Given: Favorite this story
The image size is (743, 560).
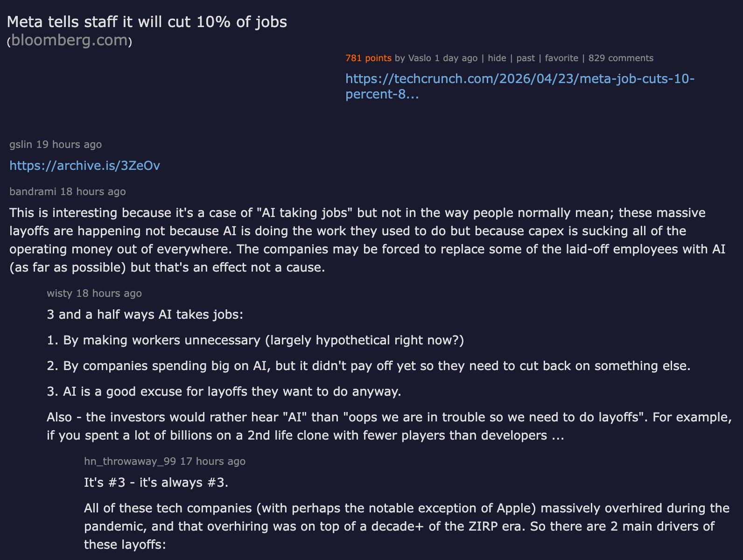Looking at the screenshot, I should (561, 58).
